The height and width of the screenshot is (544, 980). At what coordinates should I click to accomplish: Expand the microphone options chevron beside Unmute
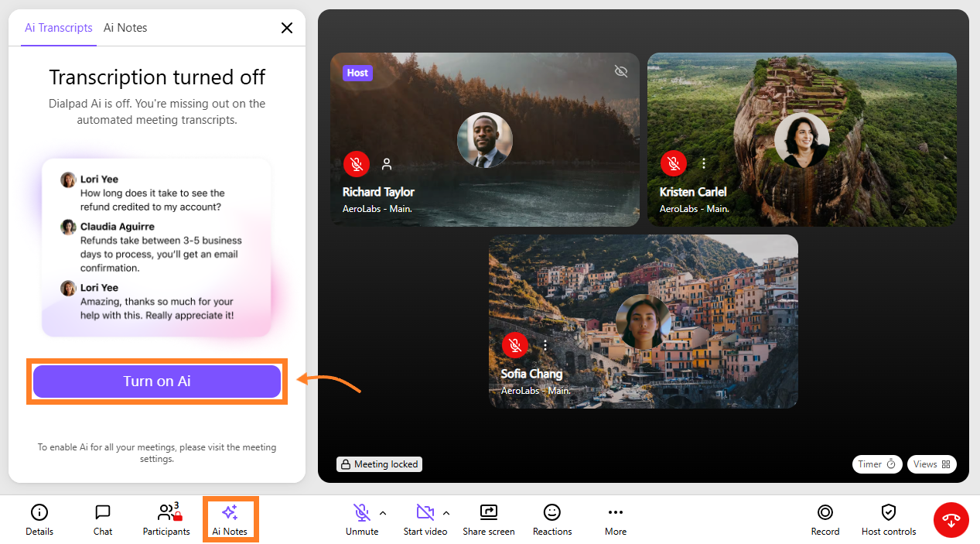(383, 512)
